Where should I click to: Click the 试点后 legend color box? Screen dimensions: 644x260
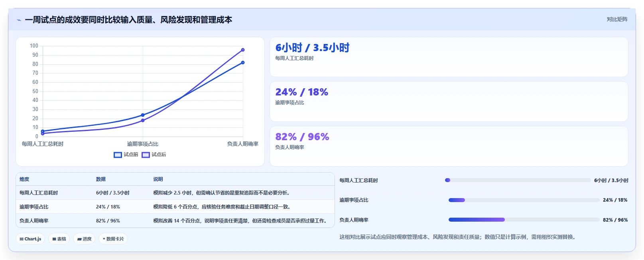(146, 155)
